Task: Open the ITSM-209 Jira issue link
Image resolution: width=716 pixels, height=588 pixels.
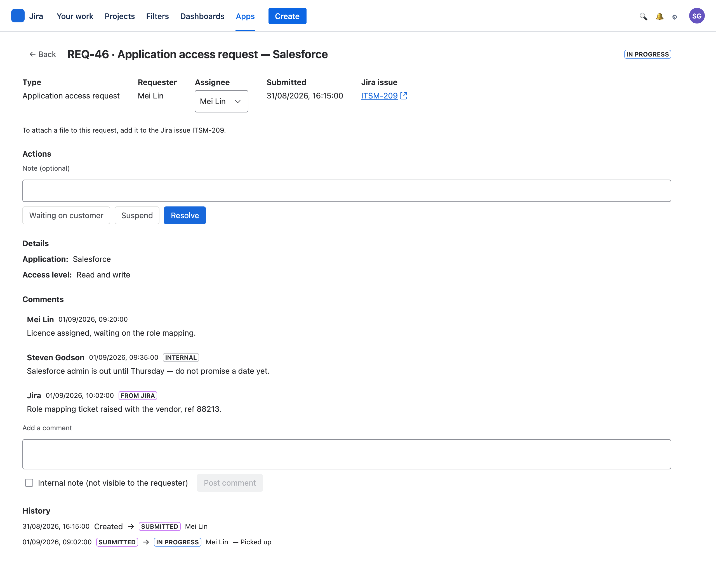Action: pyautogui.click(x=379, y=96)
